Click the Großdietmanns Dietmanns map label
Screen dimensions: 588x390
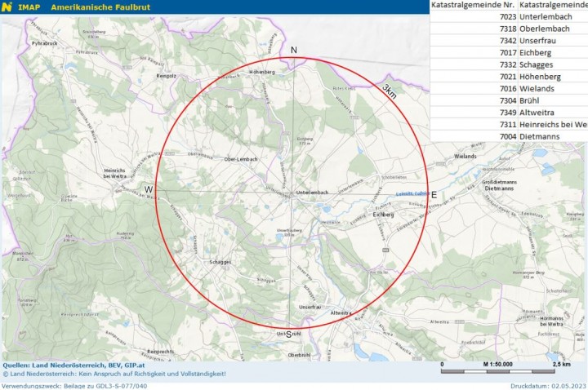499,185
